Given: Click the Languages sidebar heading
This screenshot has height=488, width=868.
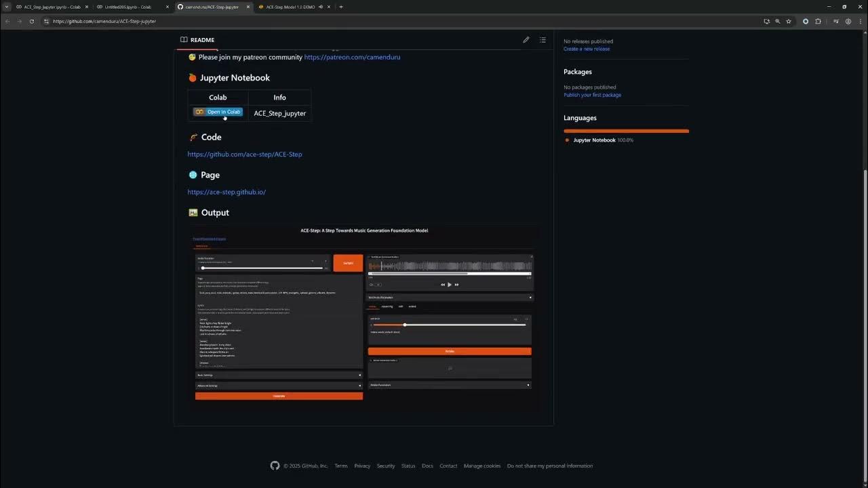Looking at the screenshot, I should tap(580, 118).
